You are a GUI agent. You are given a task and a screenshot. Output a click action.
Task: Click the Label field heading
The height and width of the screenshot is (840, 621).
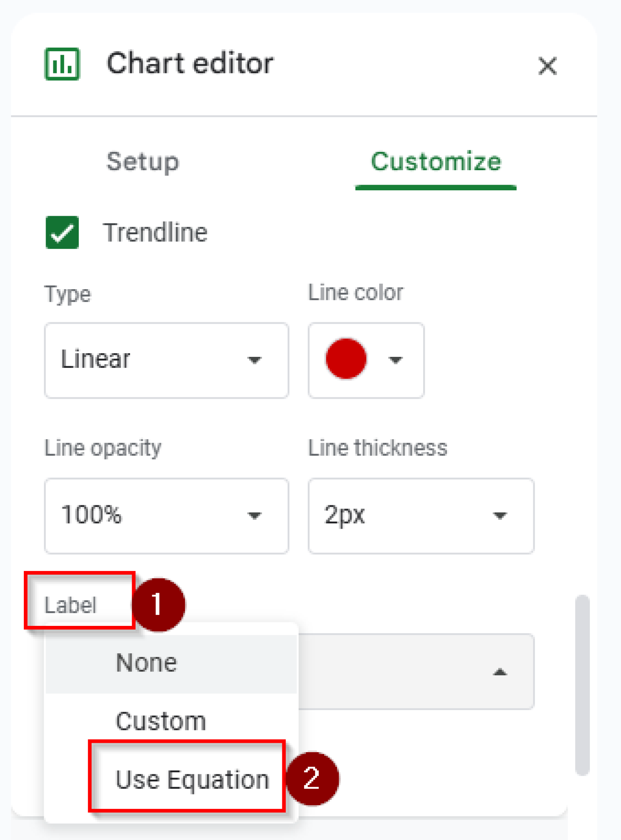(71, 605)
